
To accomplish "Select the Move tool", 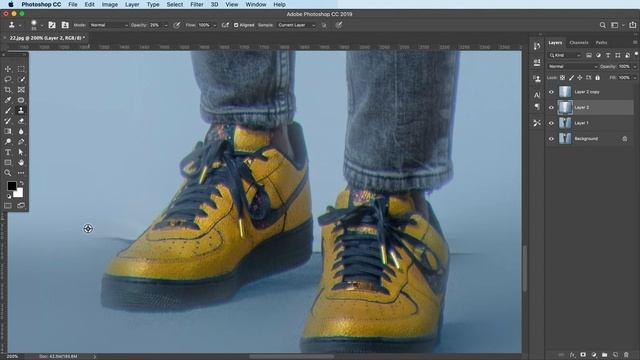I will pyautogui.click(x=8, y=69).
